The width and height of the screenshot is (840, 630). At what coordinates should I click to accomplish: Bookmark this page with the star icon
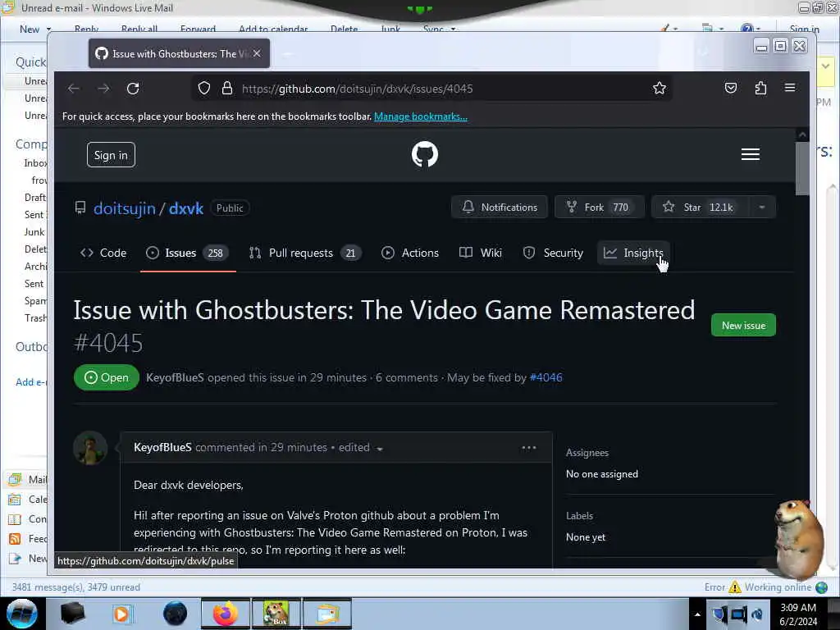[x=659, y=89]
